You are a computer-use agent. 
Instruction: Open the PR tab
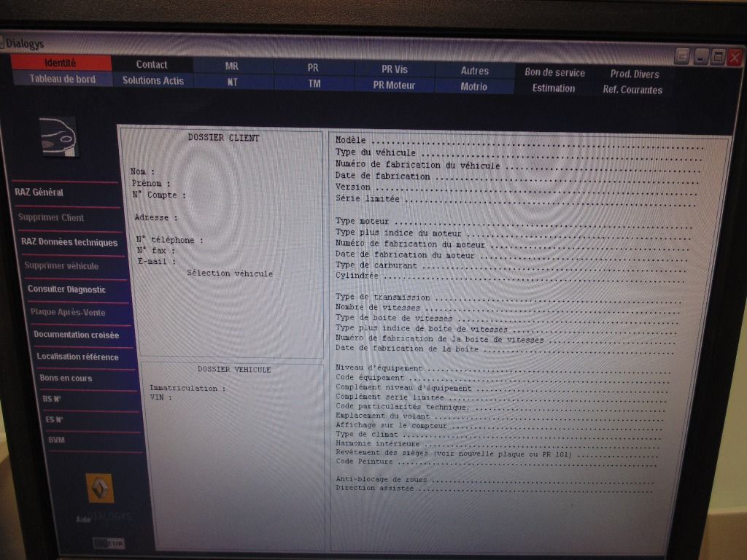point(313,68)
